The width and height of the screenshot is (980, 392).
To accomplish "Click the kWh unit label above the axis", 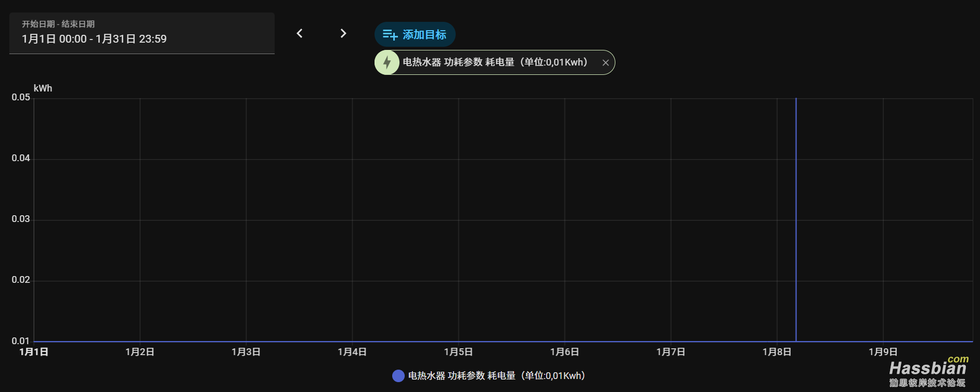I will (x=43, y=88).
